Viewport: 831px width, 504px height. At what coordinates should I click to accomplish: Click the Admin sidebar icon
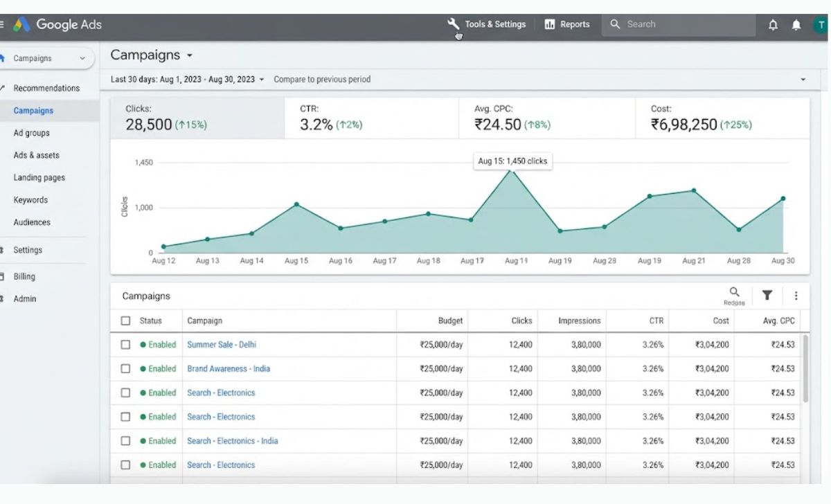pyautogui.click(x=2, y=299)
